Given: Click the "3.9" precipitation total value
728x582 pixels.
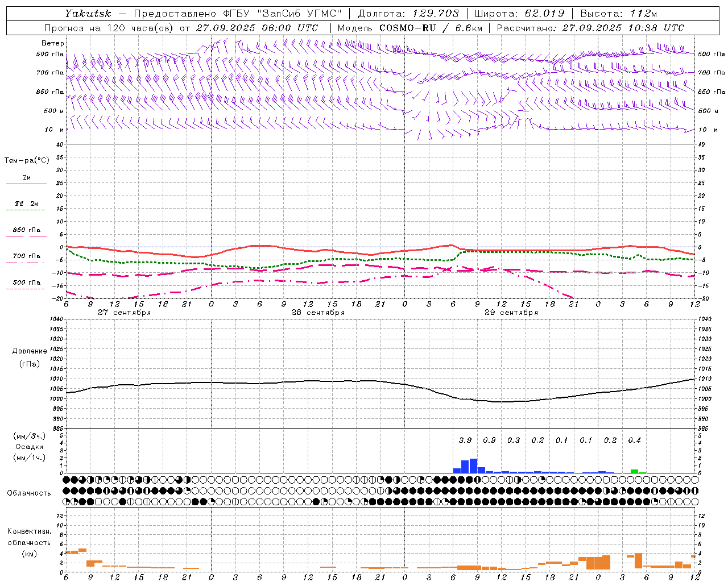Looking at the screenshot, I should click(465, 440).
